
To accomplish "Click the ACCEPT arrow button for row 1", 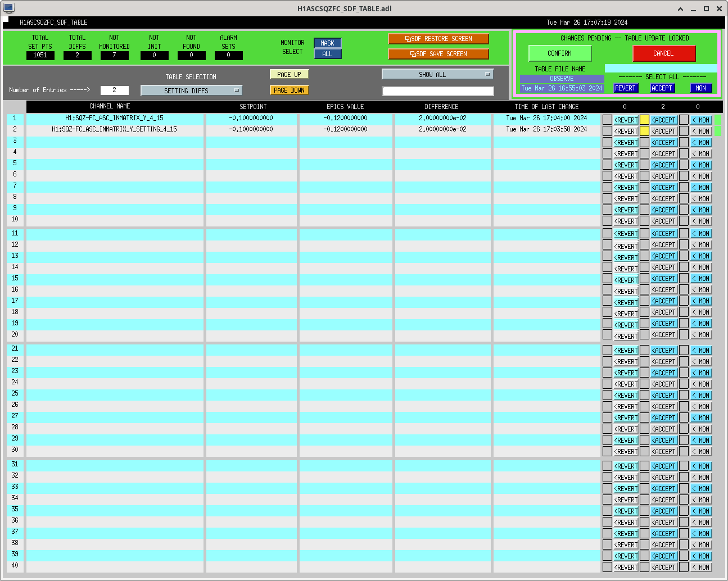I will [x=663, y=120].
